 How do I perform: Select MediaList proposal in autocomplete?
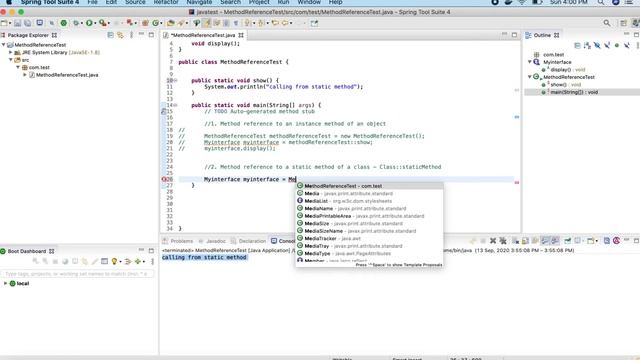coord(369,201)
